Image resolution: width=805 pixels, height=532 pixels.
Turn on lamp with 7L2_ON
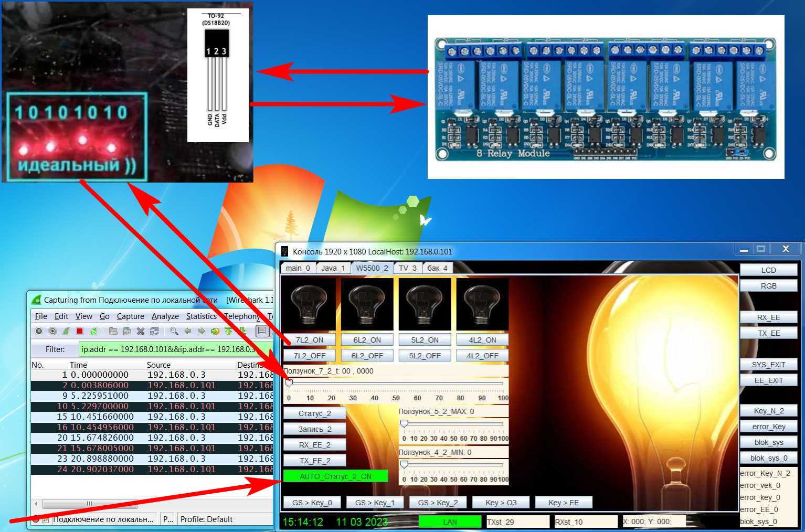click(x=309, y=340)
